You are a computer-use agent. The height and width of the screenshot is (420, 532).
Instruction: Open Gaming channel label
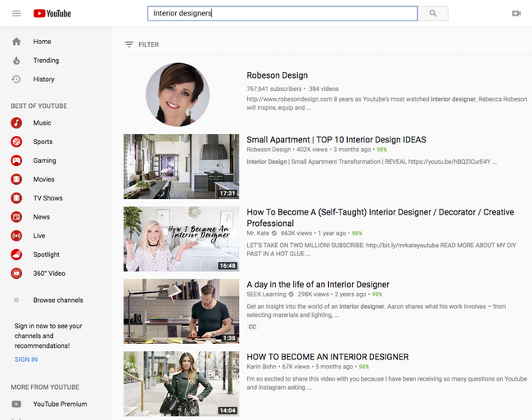44,160
